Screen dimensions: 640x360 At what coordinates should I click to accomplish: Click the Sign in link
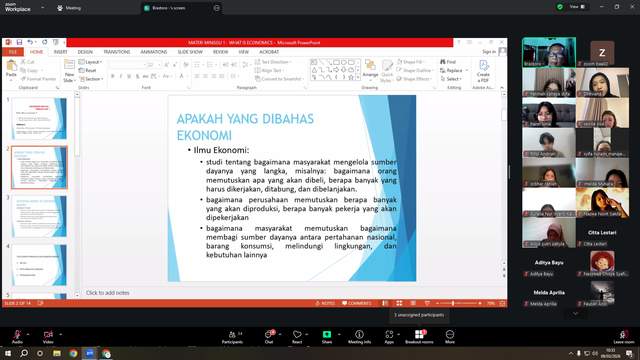coord(489,51)
